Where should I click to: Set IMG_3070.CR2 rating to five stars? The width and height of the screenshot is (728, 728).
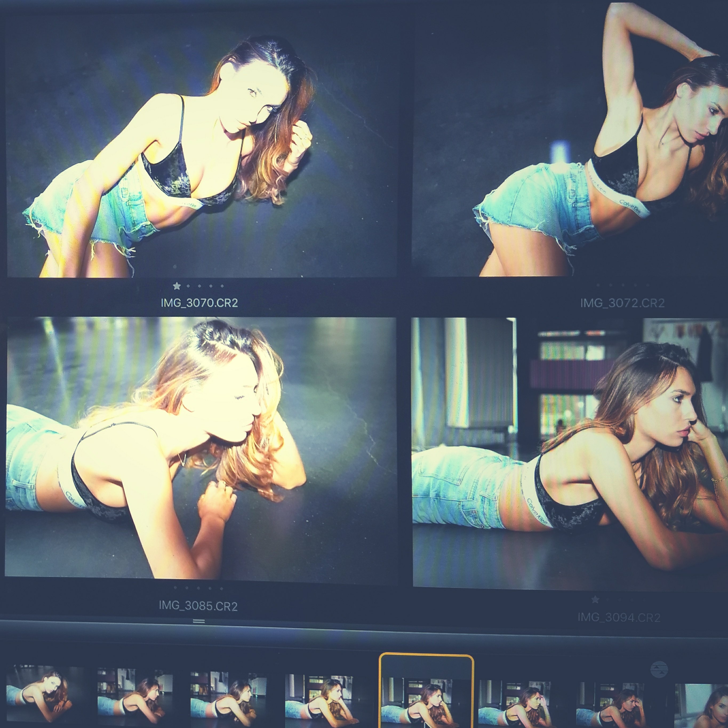(222, 286)
